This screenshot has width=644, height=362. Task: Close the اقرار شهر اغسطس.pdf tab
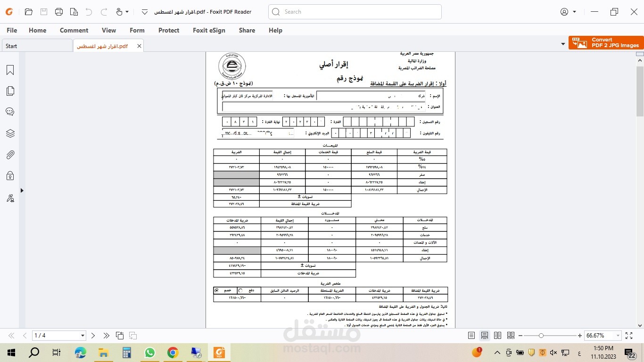[139, 46]
